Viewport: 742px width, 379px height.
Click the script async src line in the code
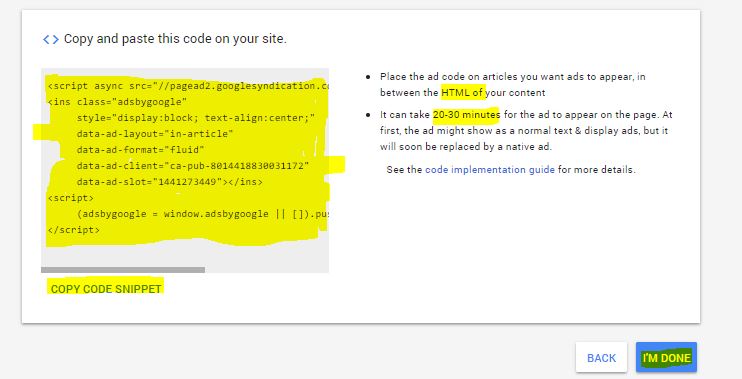pyautogui.click(x=188, y=86)
